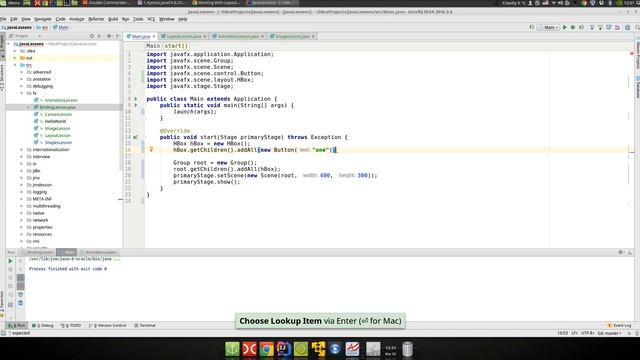Screen dimensions: 640x360
Task: Run with coverage icon in top toolbar
Action: (x=582, y=27)
